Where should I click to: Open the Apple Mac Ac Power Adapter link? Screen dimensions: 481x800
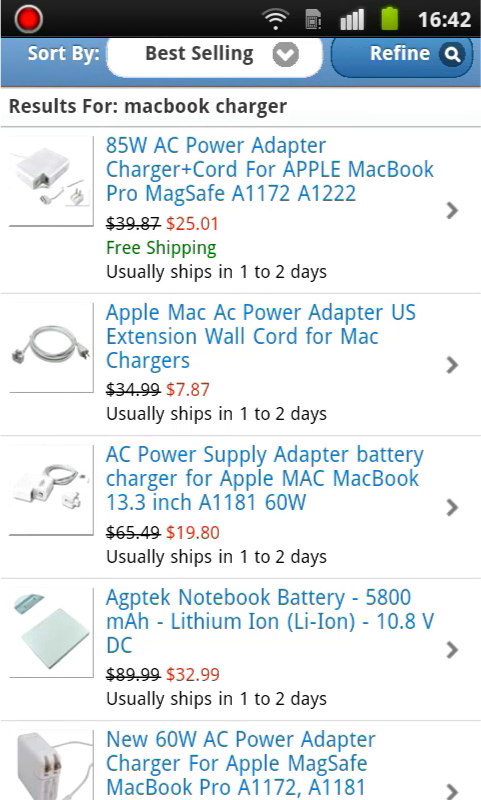[x=261, y=336]
